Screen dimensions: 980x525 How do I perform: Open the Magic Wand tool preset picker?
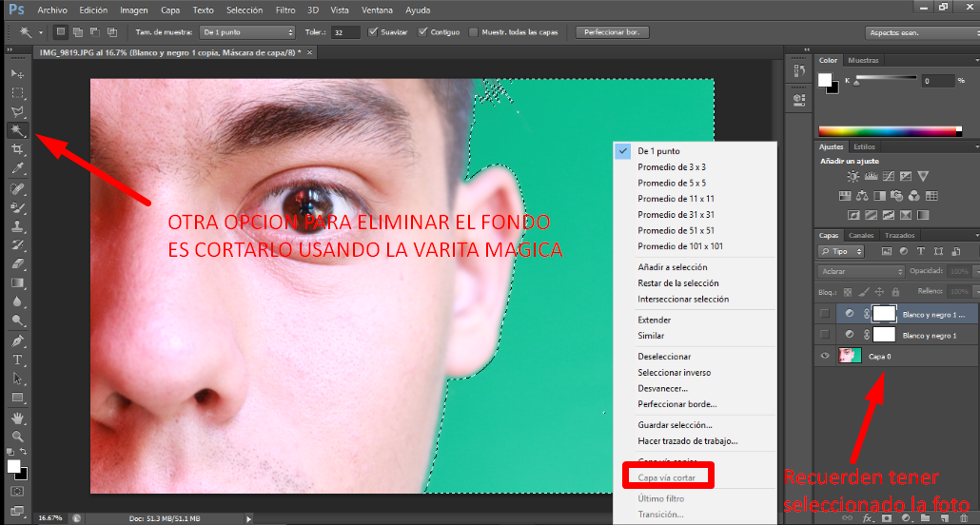[41, 32]
